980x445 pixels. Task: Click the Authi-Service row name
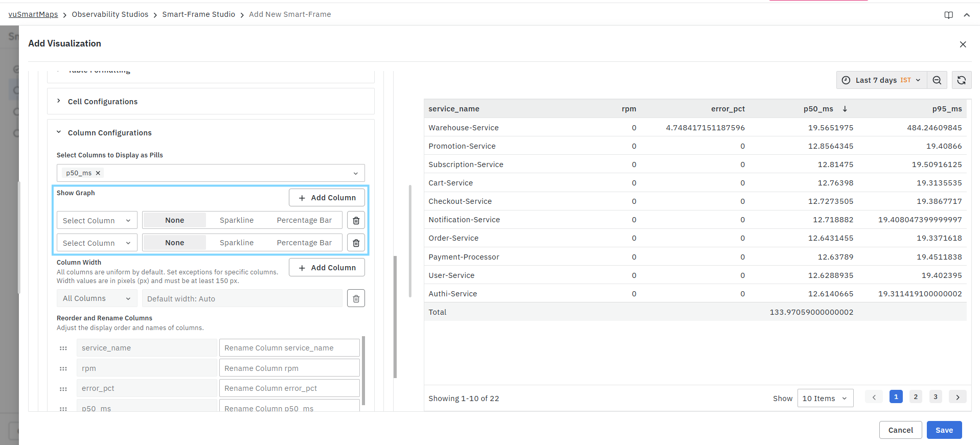click(453, 294)
